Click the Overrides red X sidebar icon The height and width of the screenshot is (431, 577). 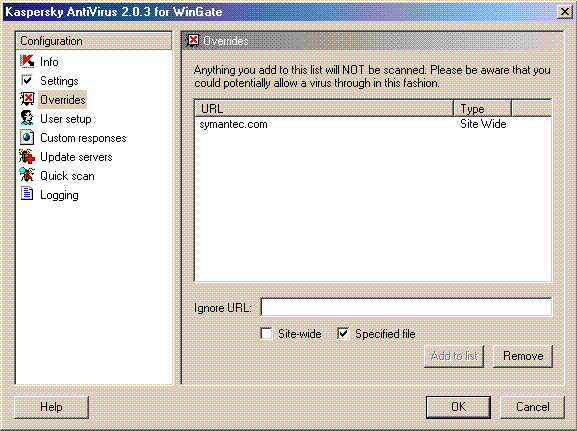tap(27, 99)
